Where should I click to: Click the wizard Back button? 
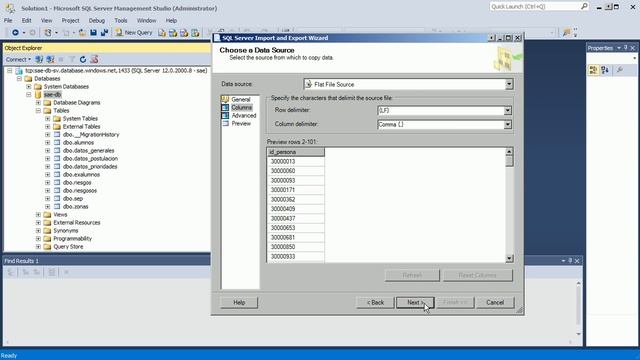pyautogui.click(x=375, y=302)
